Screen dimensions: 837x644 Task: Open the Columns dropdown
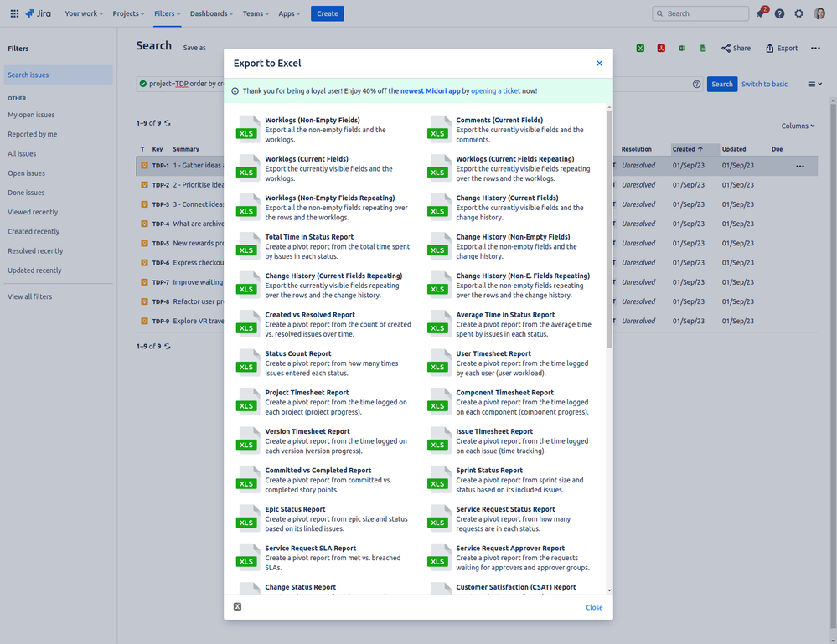pos(798,126)
